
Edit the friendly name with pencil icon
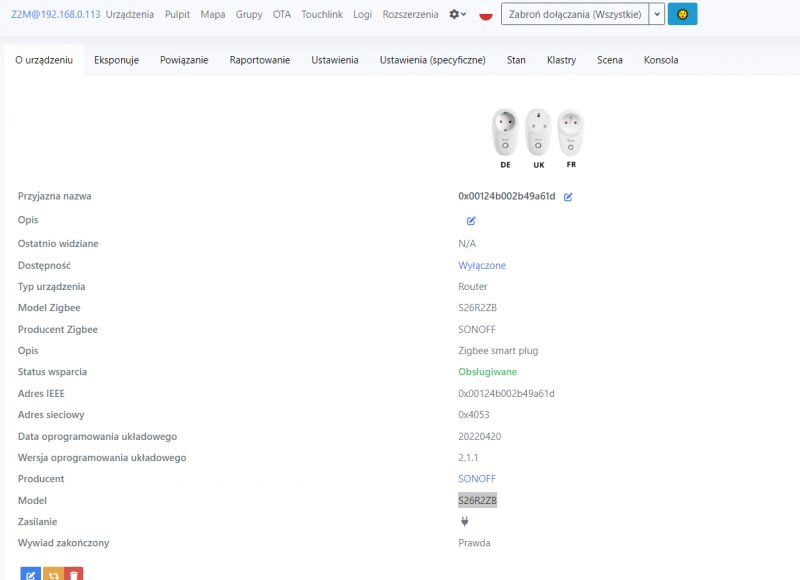[x=568, y=197]
